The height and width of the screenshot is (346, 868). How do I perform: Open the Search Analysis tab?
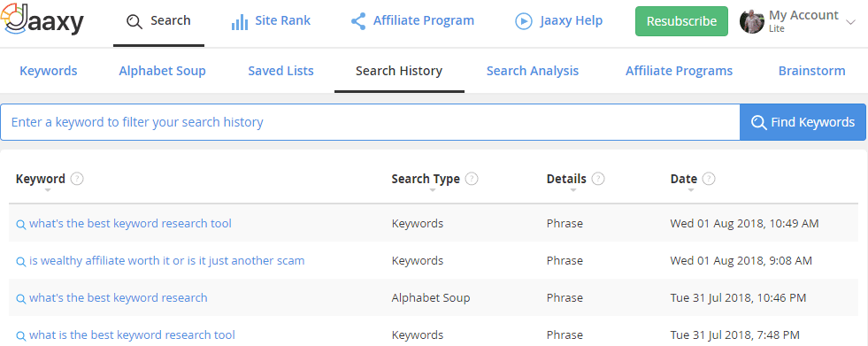click(533, 71)
